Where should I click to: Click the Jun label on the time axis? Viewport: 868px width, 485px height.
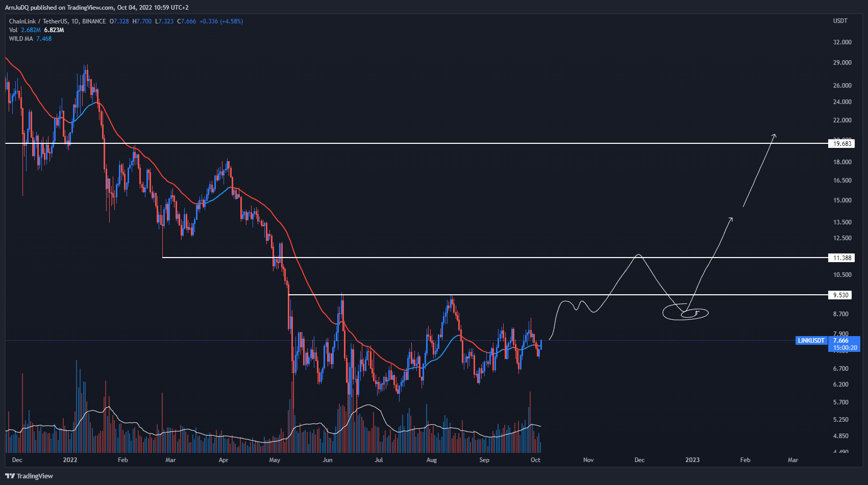328,460
